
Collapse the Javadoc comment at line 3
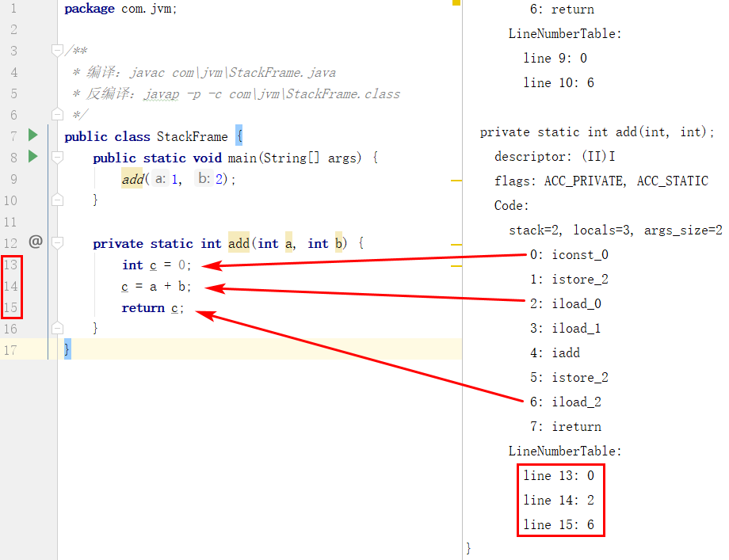pos(57,50)
